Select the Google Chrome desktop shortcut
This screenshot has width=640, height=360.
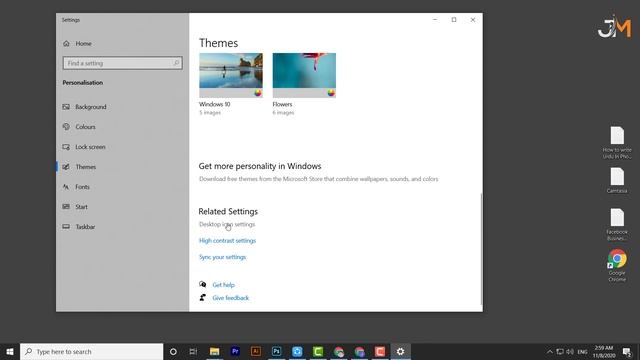tap(617, 266)
